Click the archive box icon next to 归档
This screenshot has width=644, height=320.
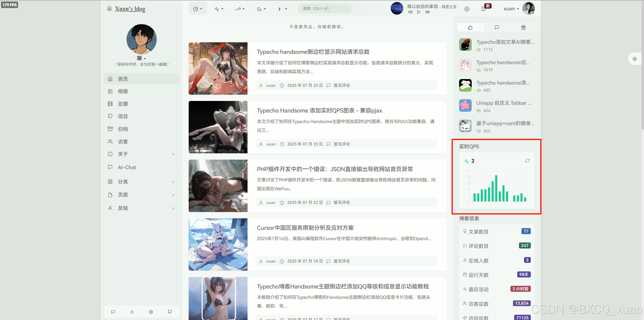[110, 129]
